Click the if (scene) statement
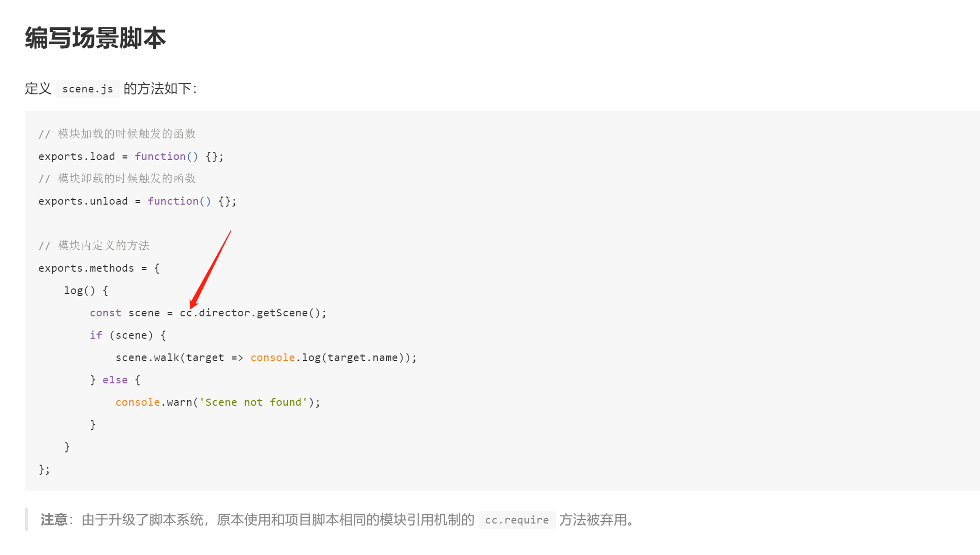This screenshot has height=555, width=980. point(128,335)
